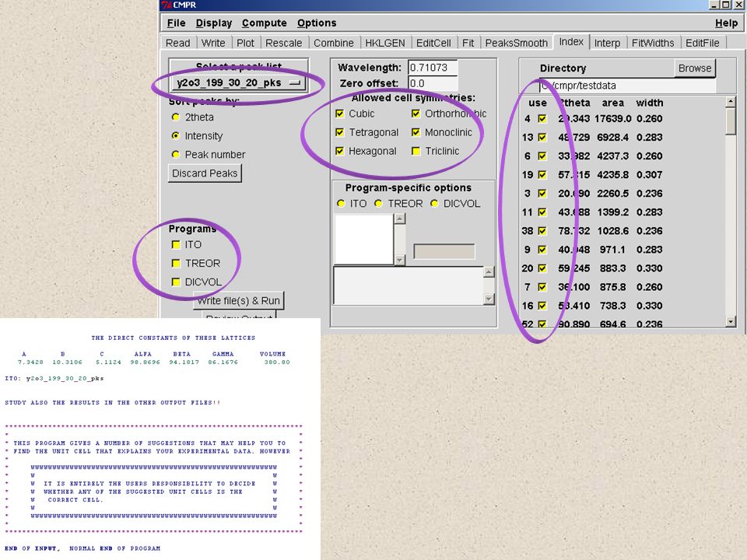This screenshot has height=560, width=747.
Task: Open the File menu
Action: coord(177,23)
